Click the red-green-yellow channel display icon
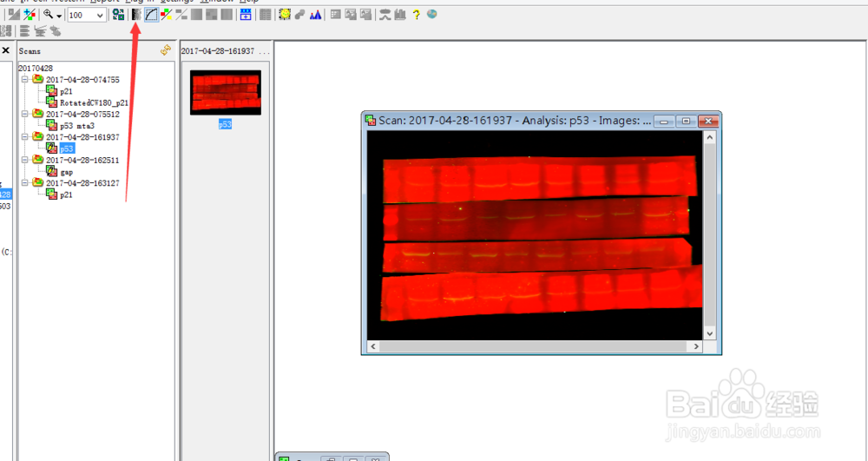 click(x=166, y=15)
